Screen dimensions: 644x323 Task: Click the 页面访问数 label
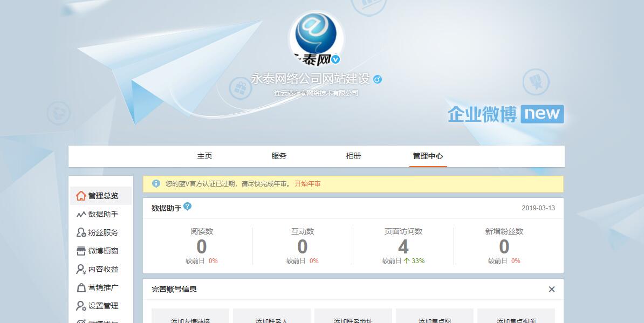pyautogui.click(x=403, y=231)
